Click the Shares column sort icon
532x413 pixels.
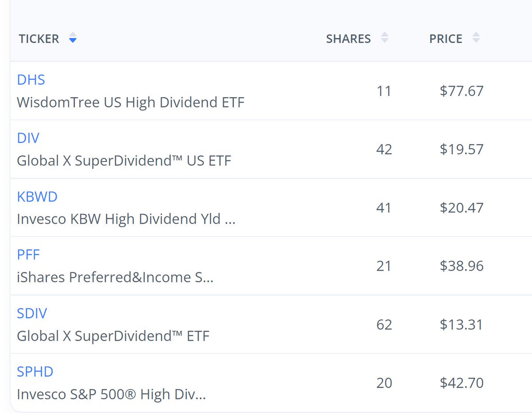pos(385,38)
